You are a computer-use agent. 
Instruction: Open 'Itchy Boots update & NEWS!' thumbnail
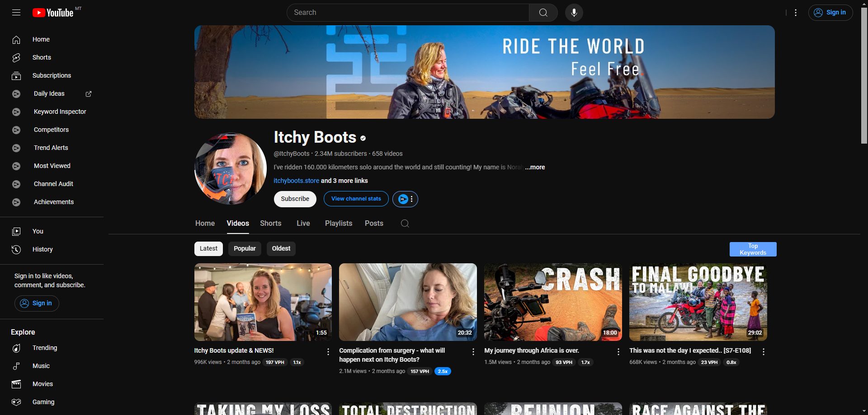[x=263, y=302]
